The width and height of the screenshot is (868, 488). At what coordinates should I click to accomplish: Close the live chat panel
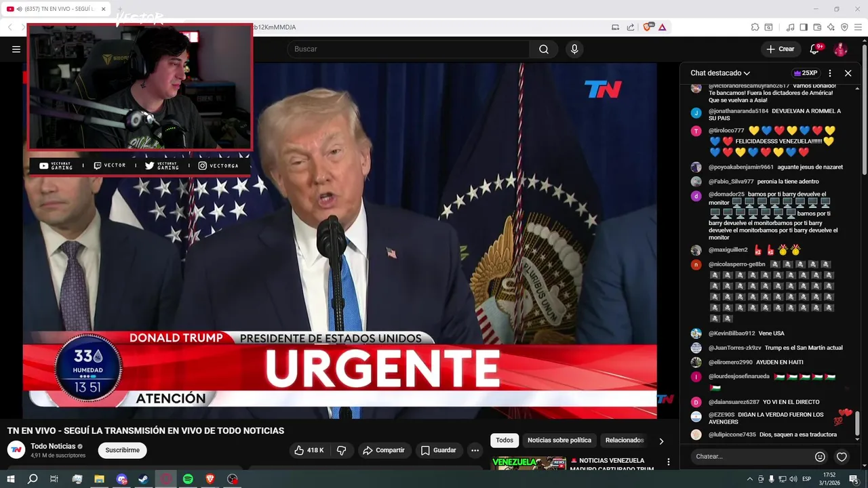(848, 73)
